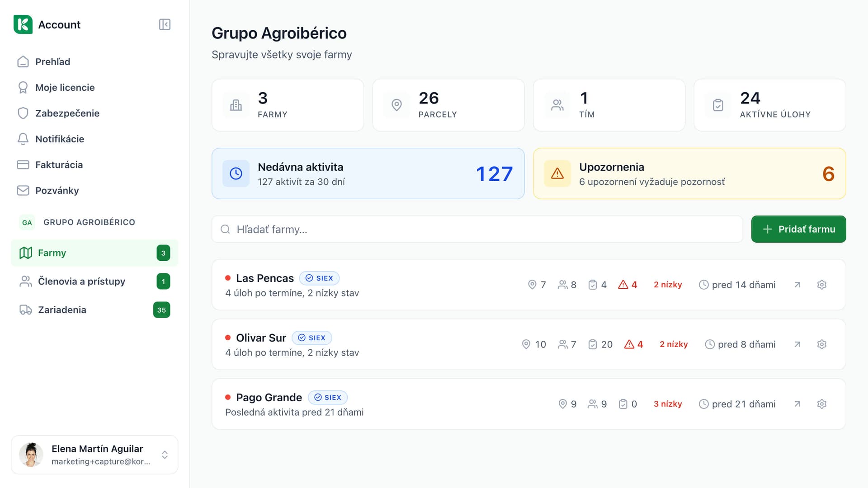Click Olivar Sur parcel count 10
Viewport: 868px width, 488px height.
click(534, 344)
